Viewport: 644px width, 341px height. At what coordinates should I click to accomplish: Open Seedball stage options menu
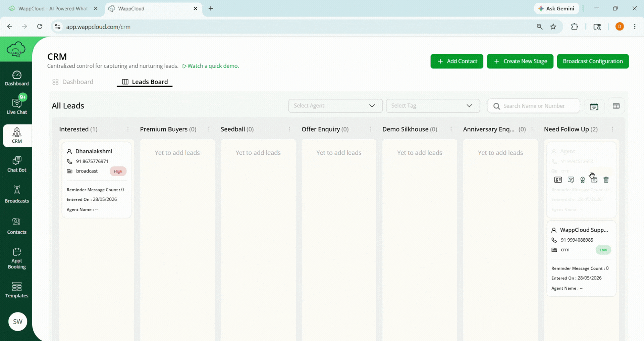(289, 129)
